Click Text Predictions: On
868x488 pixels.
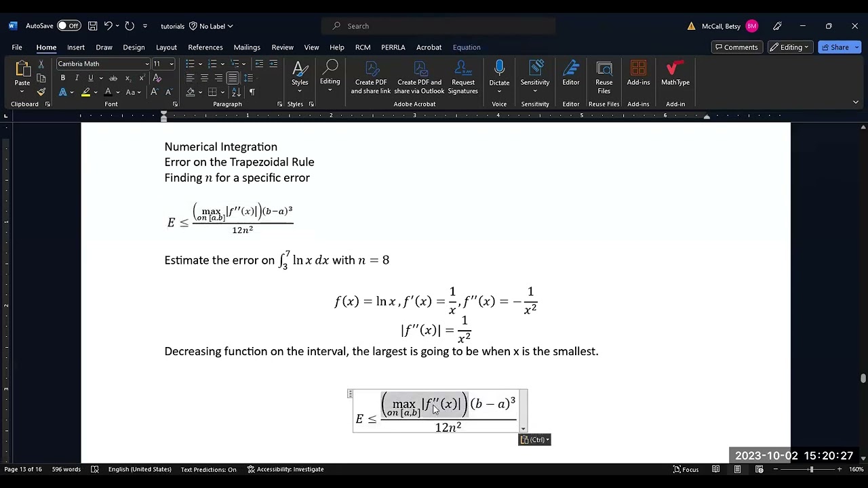click(x=209, y=469)
